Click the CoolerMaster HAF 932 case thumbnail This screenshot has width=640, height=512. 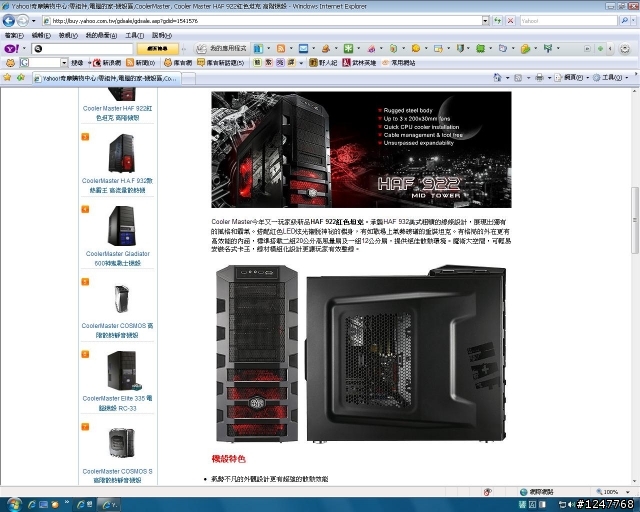point(121,153)
